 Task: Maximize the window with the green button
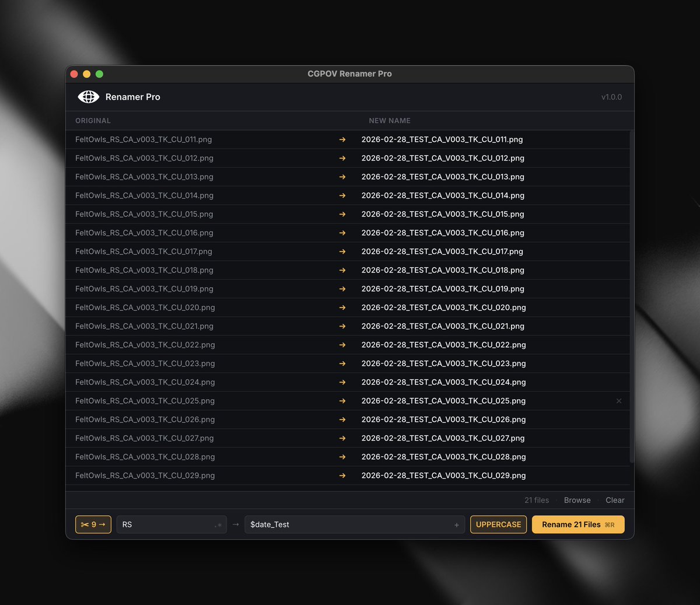[100, 74]
